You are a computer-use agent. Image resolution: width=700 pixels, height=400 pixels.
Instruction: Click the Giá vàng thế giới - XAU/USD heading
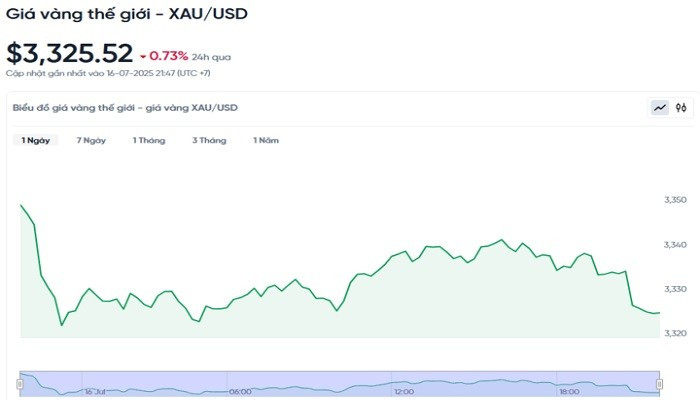(126, 15)
